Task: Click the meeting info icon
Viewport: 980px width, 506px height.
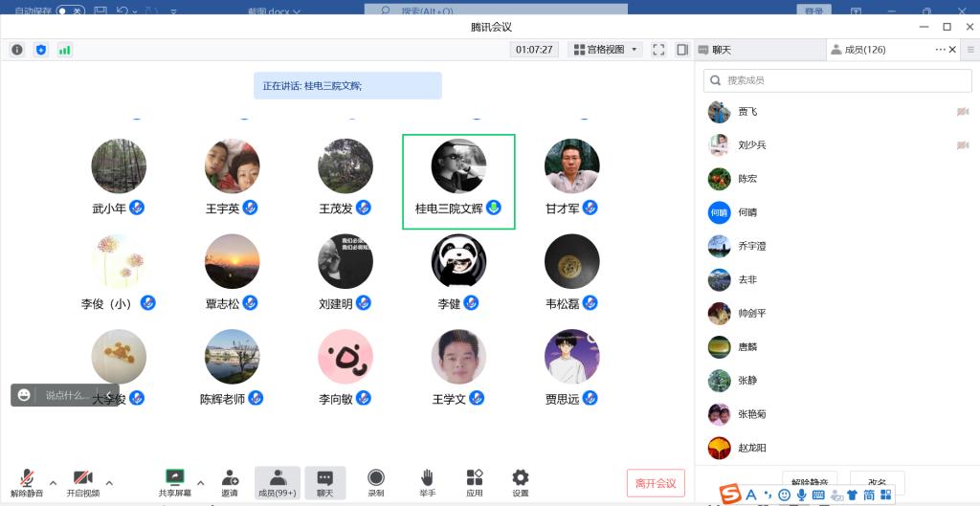Action: pyautogui.click(x=17, y=50)
